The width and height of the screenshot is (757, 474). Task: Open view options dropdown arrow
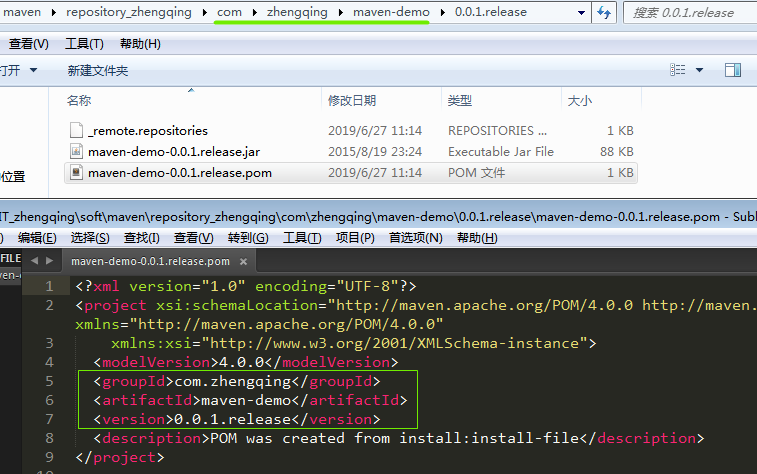pos(699,70)
